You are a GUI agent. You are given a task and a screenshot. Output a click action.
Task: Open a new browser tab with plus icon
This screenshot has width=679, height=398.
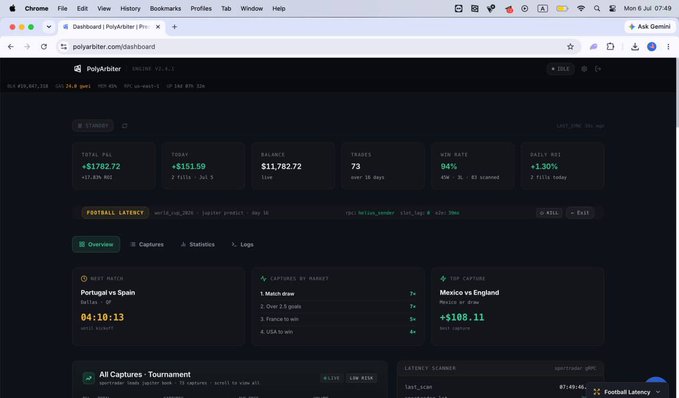(175, 27)
